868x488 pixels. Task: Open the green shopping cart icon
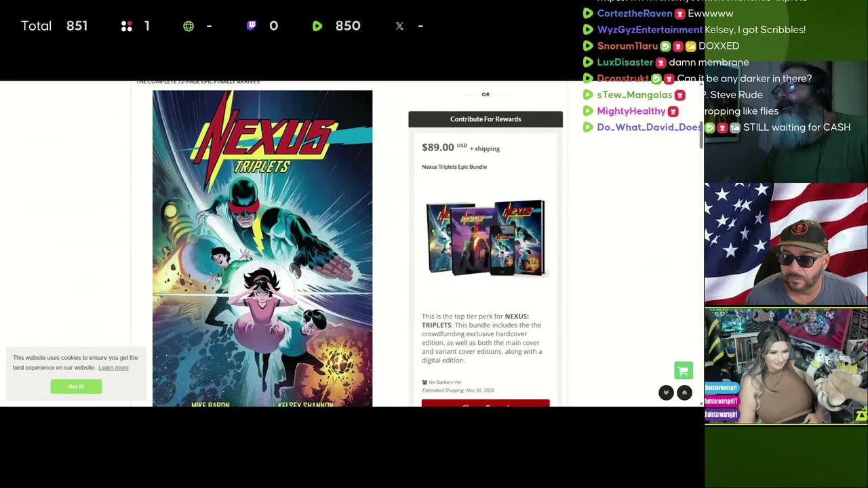(683, 370)
